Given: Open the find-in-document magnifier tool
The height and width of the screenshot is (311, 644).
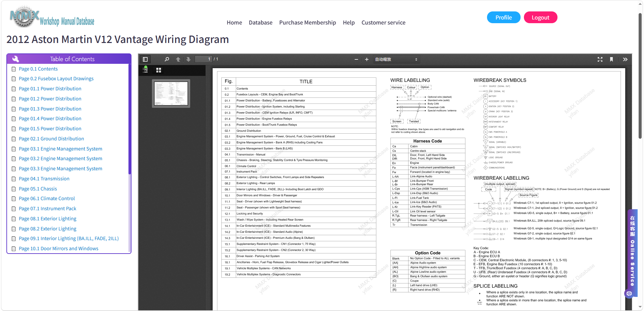Looking at the screenshot, I should (x=167, y=59).
